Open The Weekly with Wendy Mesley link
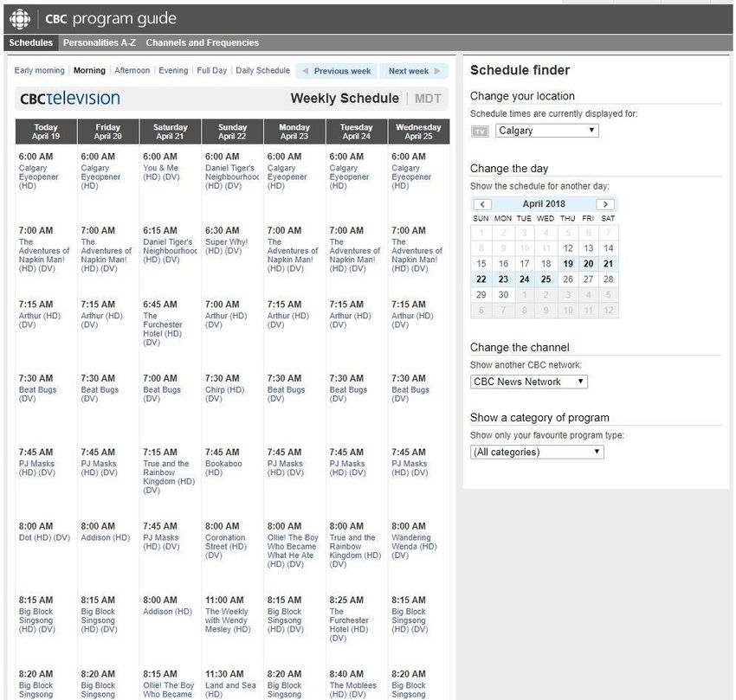 coord(228,620)
